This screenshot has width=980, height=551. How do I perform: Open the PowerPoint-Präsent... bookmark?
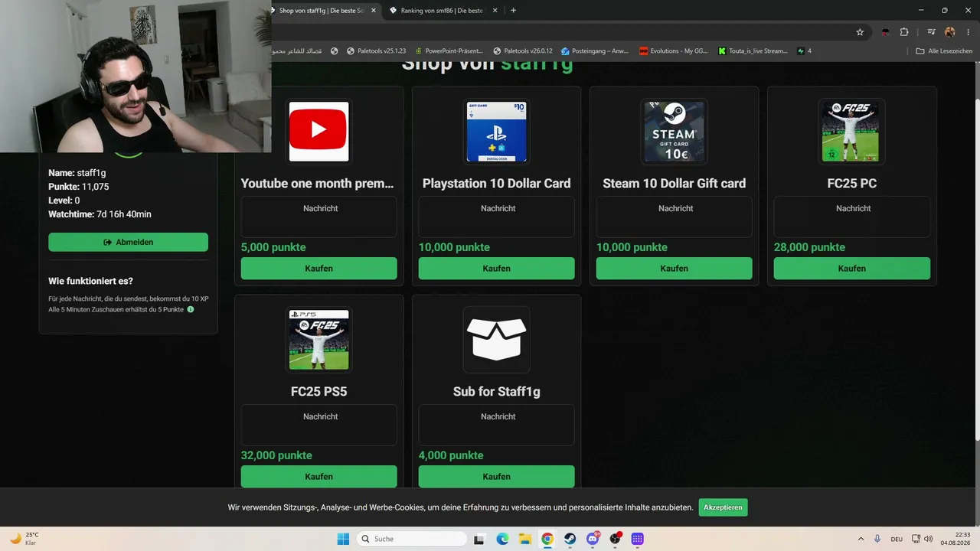(449, 51)
